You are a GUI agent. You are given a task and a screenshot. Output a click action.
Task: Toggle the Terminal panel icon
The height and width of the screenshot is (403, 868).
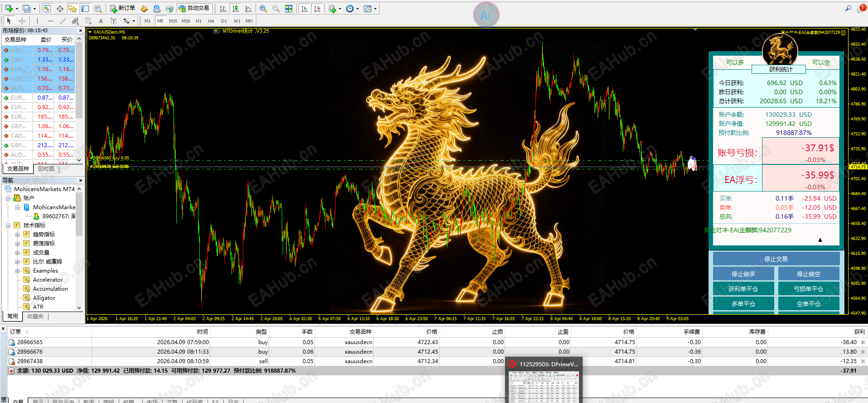point(85,9)
